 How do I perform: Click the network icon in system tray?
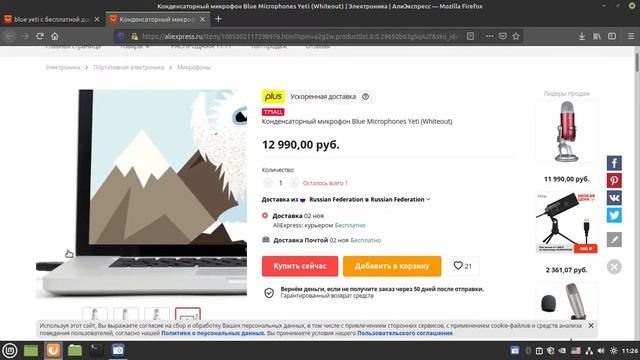click(x=589, y=351)
